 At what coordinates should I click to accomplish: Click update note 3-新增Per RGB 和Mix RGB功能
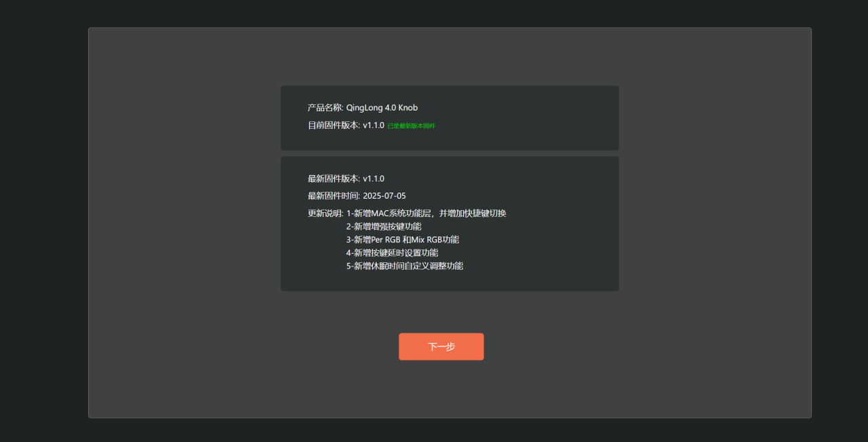pos(403,239)
